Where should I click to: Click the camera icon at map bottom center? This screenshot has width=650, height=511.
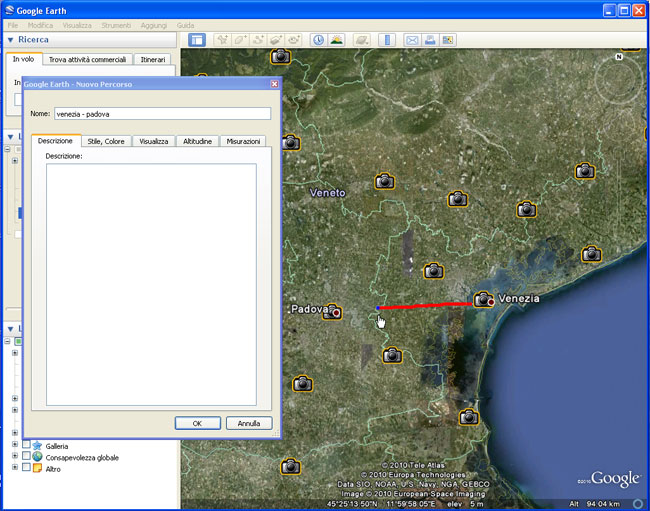290,467
